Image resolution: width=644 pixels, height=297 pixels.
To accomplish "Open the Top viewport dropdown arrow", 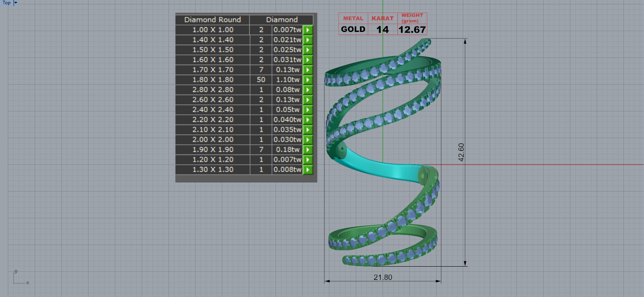I will click(16, 3).
